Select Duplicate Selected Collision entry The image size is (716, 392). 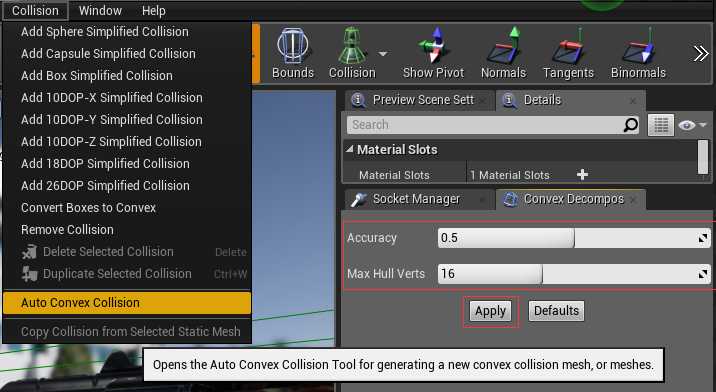(127, 273)
